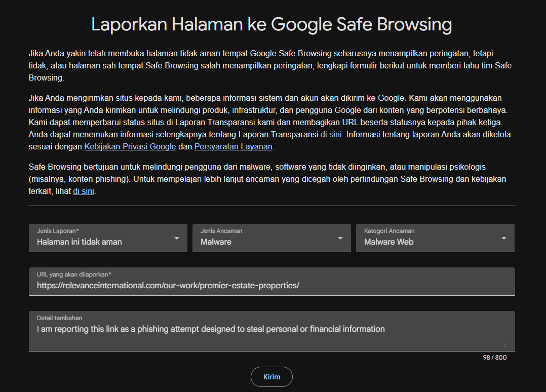The width and height of the screenshot is (546, 392).
Task: Open the Persyaratan Layanan link
Action: 233,146
